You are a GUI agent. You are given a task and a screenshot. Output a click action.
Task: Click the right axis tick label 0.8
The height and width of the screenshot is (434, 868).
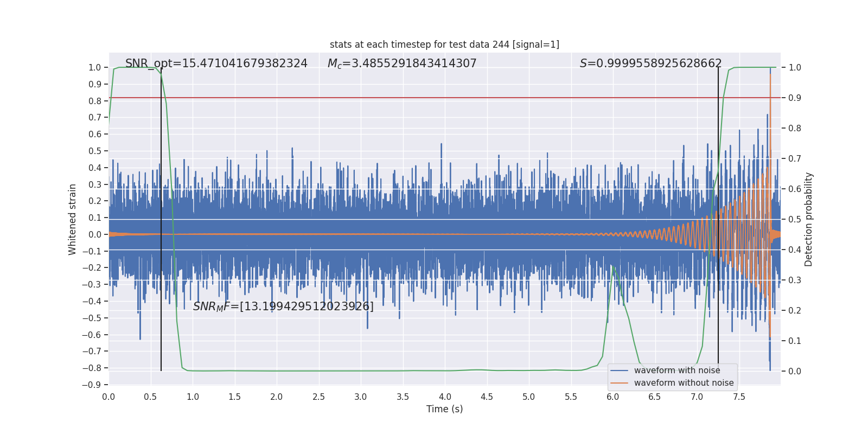click(x=795, y=129)
